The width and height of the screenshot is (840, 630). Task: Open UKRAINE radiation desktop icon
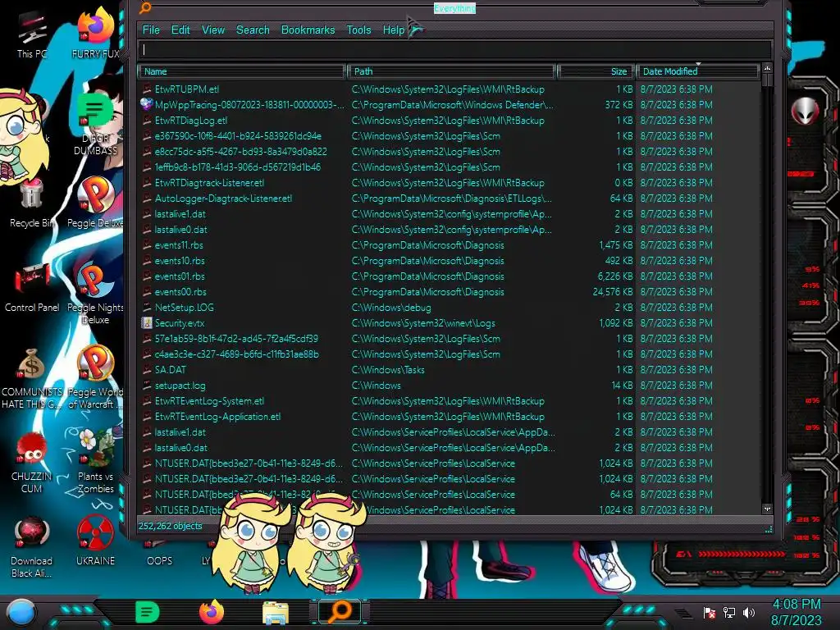pyautogui.click(x=95, y=541)
